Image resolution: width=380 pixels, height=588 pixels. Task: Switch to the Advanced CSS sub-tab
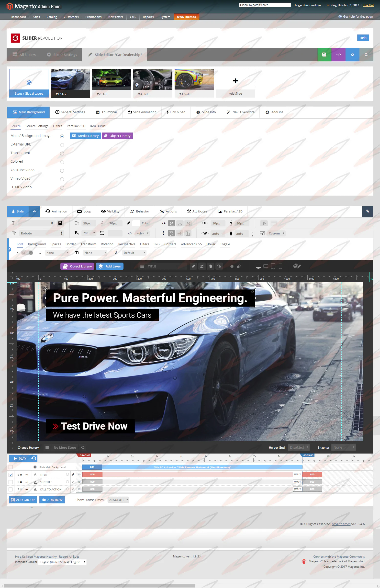coord(191,244)
